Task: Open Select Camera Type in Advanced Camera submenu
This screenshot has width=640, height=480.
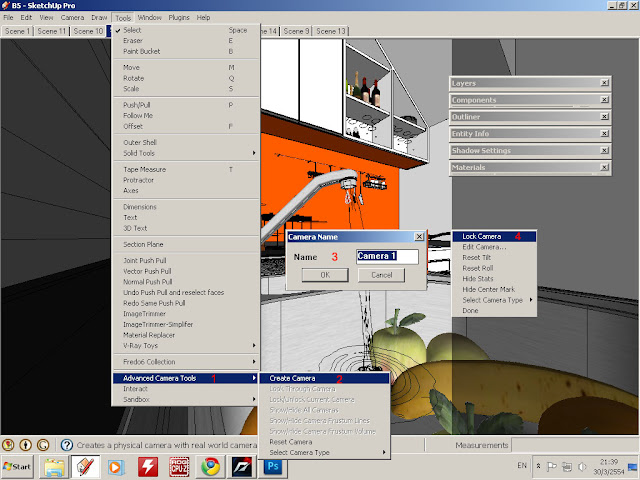Action: point(325,453)
